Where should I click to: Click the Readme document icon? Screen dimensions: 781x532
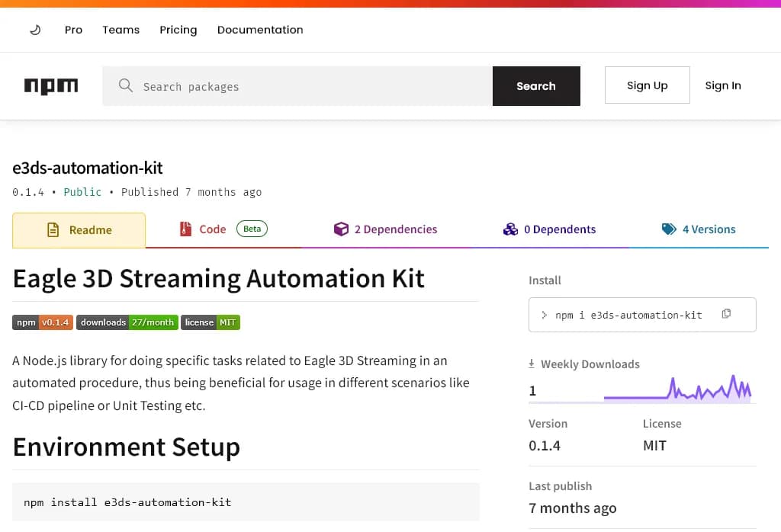pos(53,230)
